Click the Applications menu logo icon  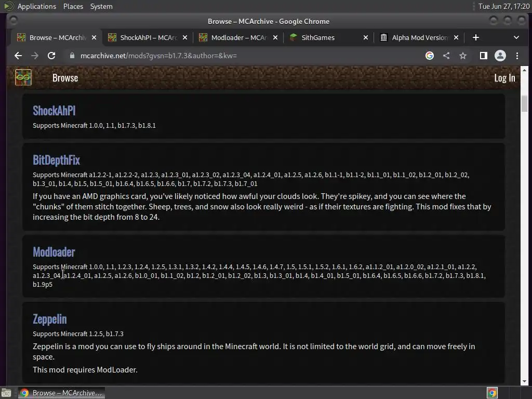click(8, 6)
